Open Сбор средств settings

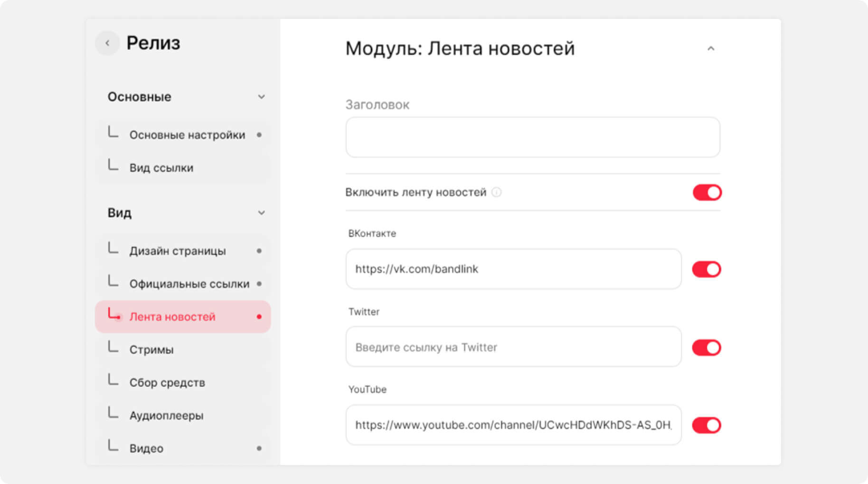(x=167, y=383)
